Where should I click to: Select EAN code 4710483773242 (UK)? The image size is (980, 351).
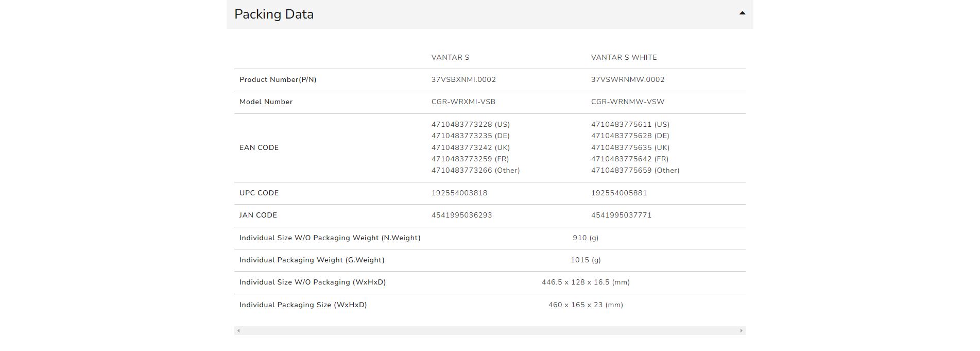click(471, 148)
